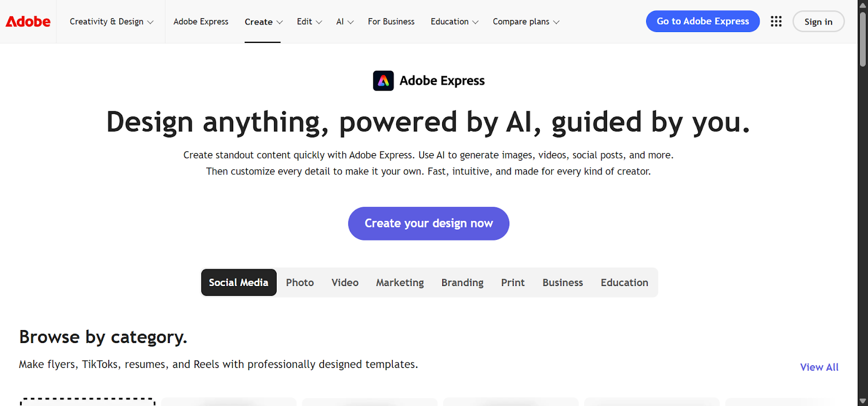This screenshot has width=868, height=406.
Task: Expand the Edit dropdown
Action: 309,22
